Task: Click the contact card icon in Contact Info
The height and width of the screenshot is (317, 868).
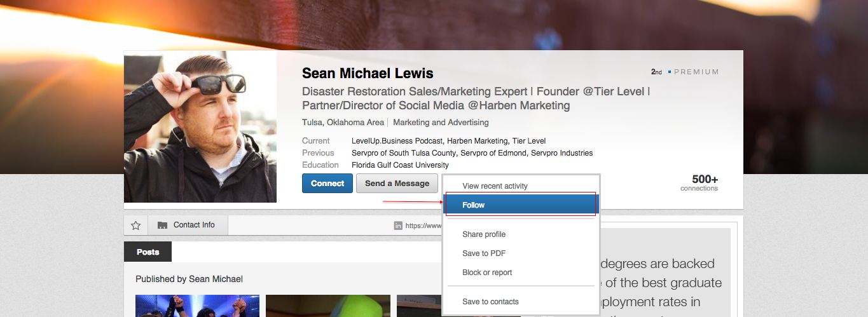Action: tap(162, 225)
